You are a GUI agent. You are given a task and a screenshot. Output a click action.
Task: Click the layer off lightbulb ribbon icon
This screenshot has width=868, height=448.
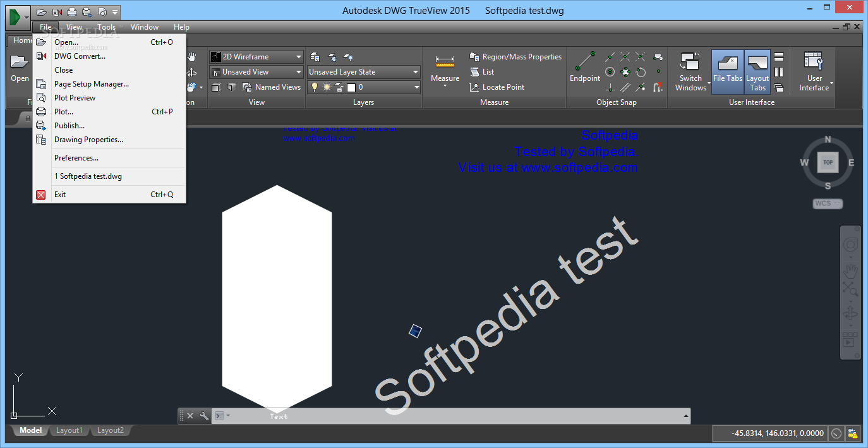[347, 57]
